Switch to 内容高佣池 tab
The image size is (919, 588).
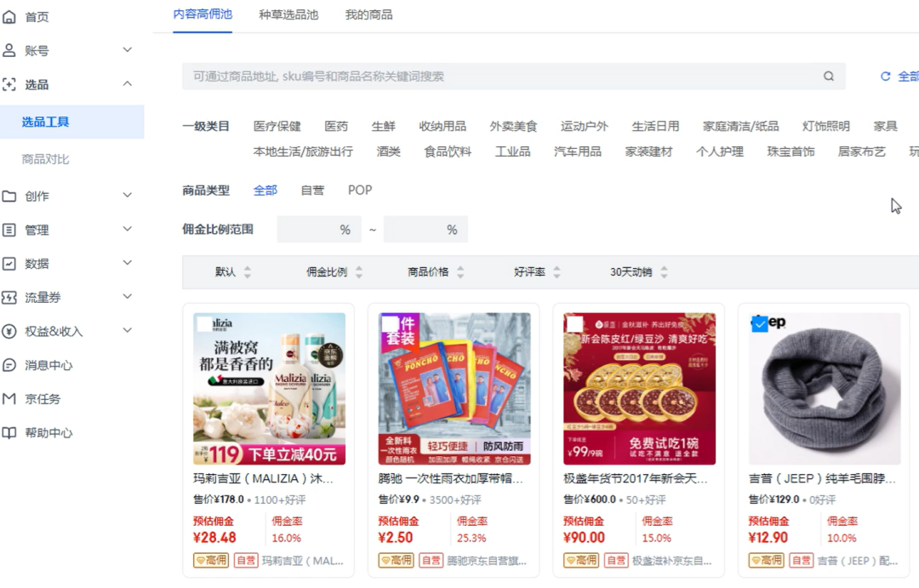[203, 14]
